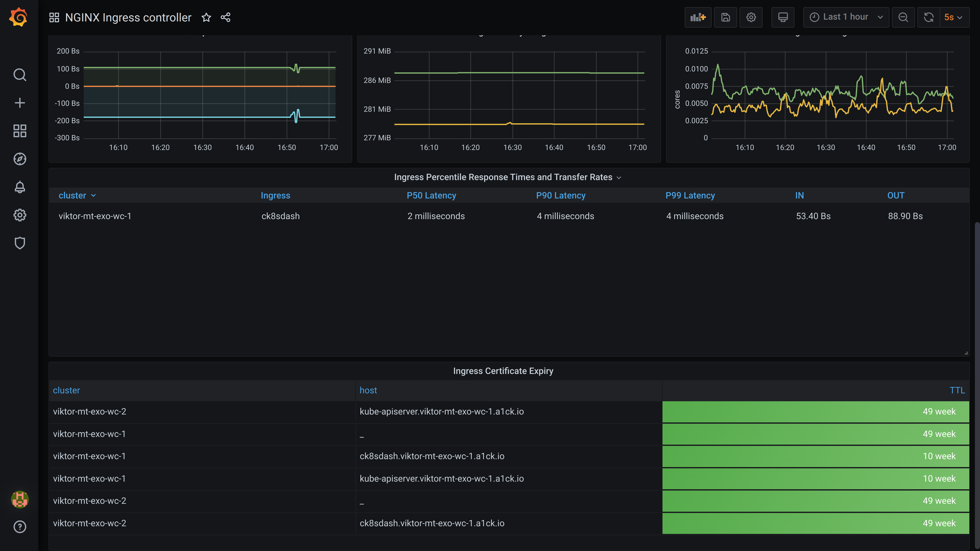This screenshot has width=980, height=551.
Task: Sort by IN column header
Action: [799, 195]
